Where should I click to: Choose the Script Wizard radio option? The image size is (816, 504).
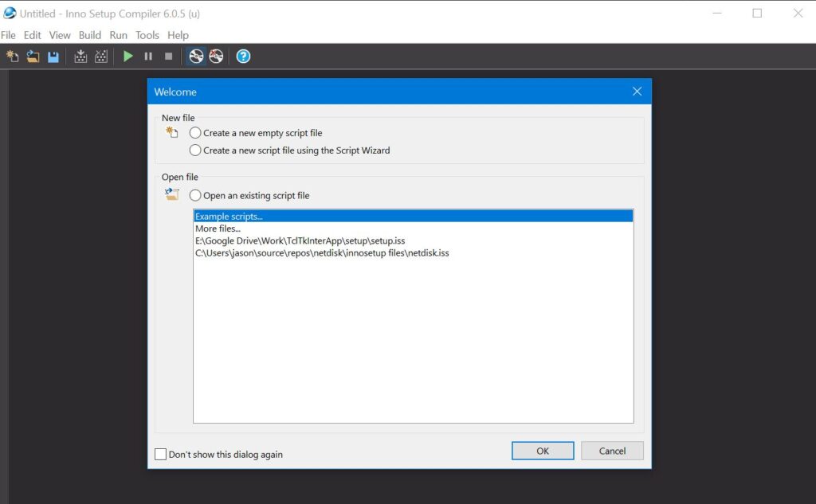pos(195,150)
